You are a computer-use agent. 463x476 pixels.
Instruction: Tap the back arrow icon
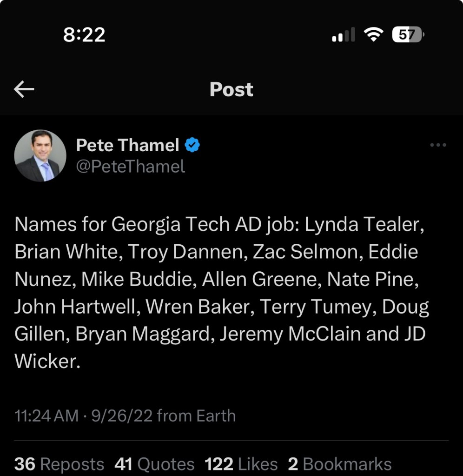tap(24, 89)
